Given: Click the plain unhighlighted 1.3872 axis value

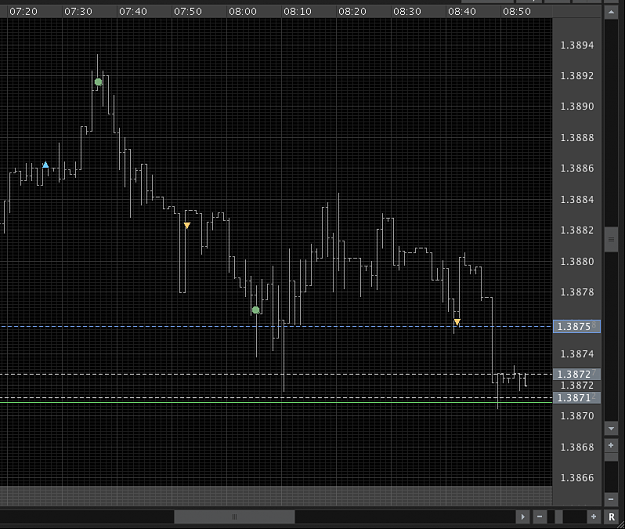Looking at the screenshot, I should click(577, 385).
